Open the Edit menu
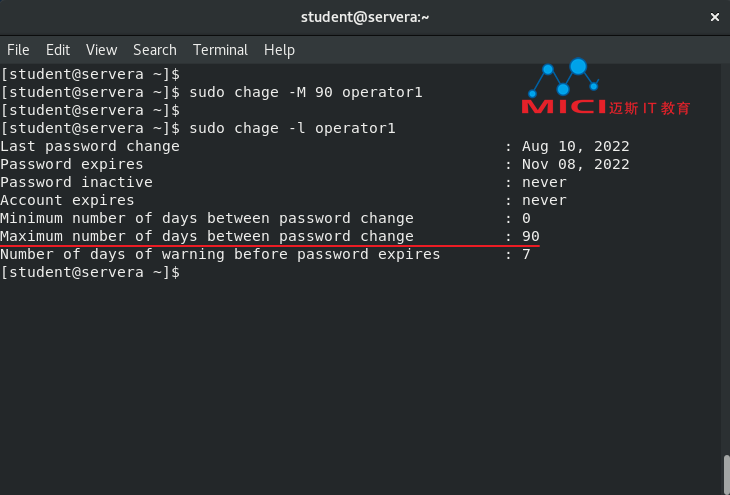This screenshot has width=730, height=495. [x=58, y=50]
